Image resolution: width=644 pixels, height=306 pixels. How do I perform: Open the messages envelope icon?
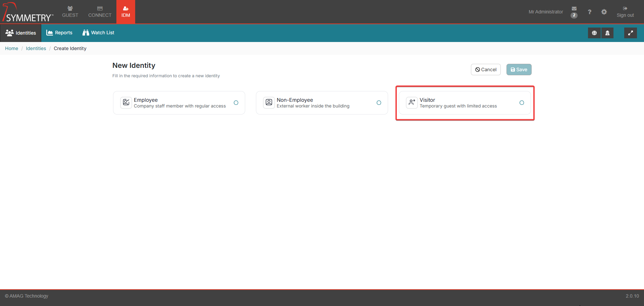574,9
